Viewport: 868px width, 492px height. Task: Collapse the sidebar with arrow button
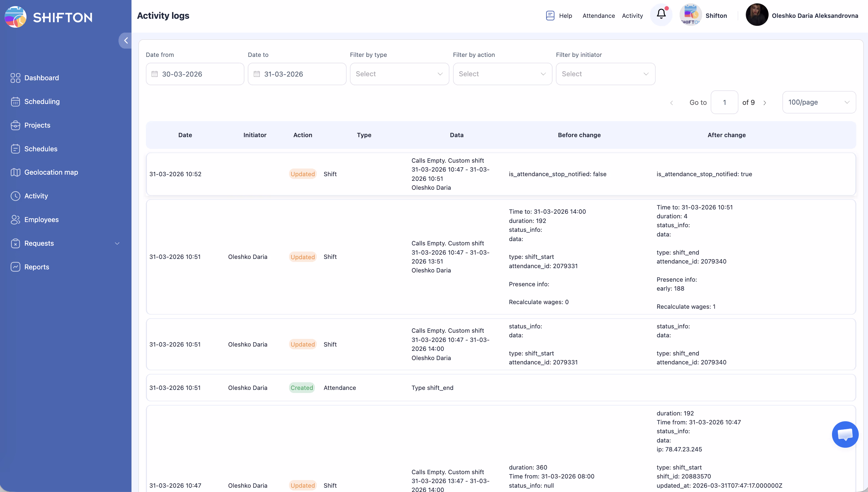[x=126, y=41]
